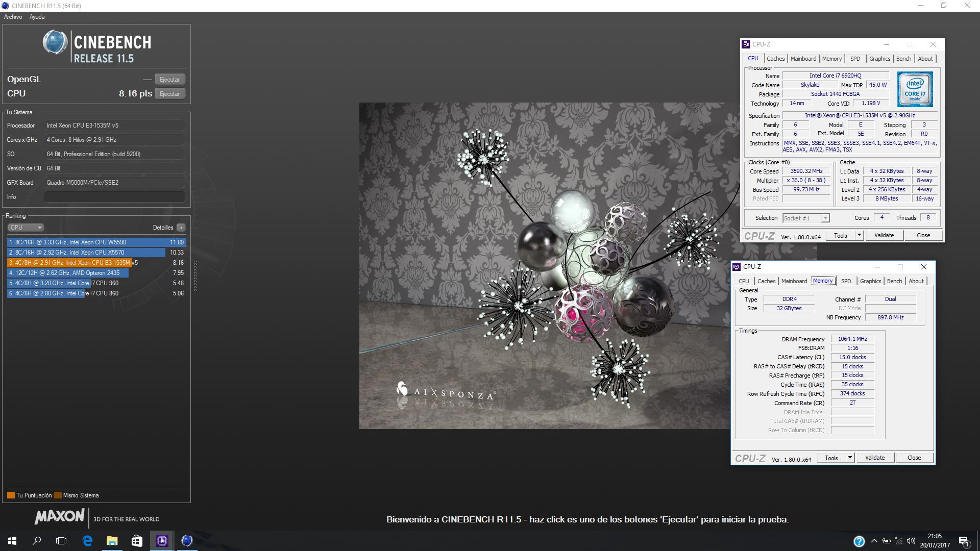Open Graphics tab in lower CPU-Z
Image resolution: width=980 pixels, height=551 pixels.
click(x=871, y=281)
